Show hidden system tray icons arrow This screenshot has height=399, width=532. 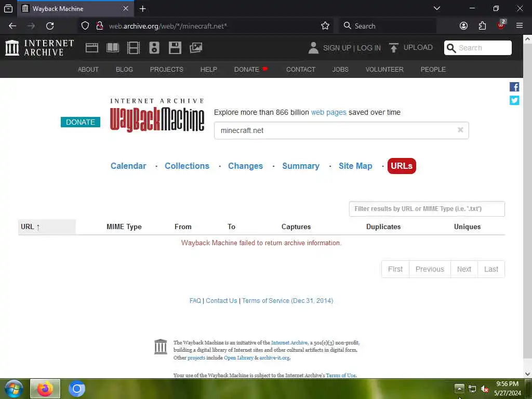click(x=459, y=389)
